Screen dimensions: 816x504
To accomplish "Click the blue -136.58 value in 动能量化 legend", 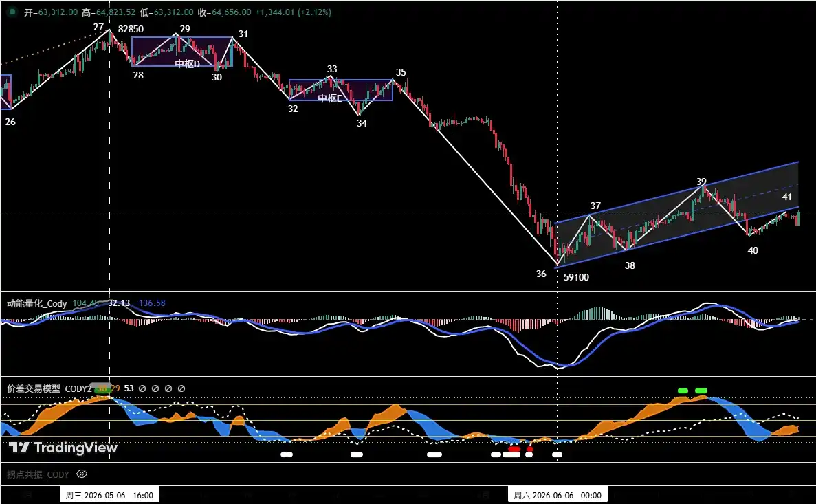I will coord(150,303).
